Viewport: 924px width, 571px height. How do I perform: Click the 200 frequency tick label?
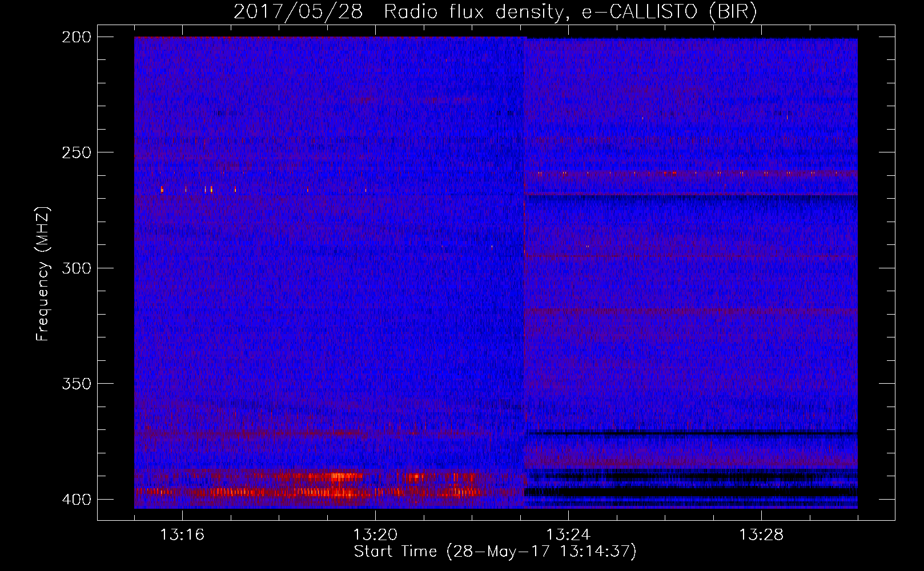[x=76, y=37]
